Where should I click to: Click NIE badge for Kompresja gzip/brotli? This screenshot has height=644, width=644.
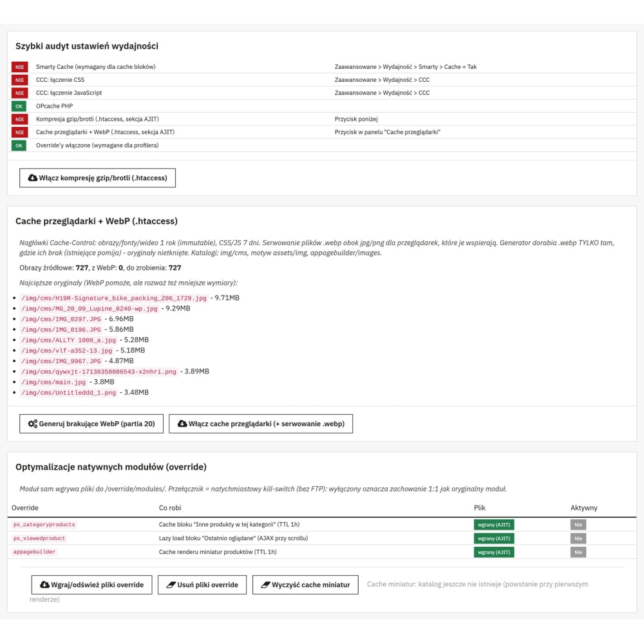point(19,119)
